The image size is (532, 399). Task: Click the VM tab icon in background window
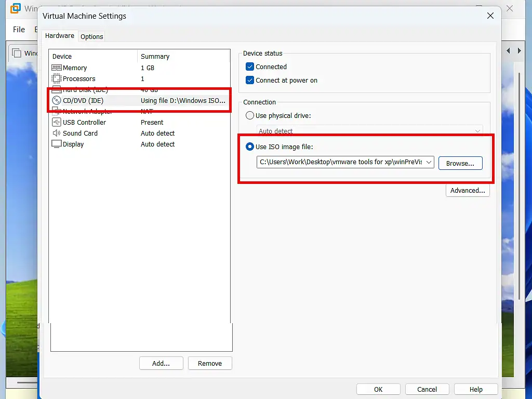coord(16,54)
